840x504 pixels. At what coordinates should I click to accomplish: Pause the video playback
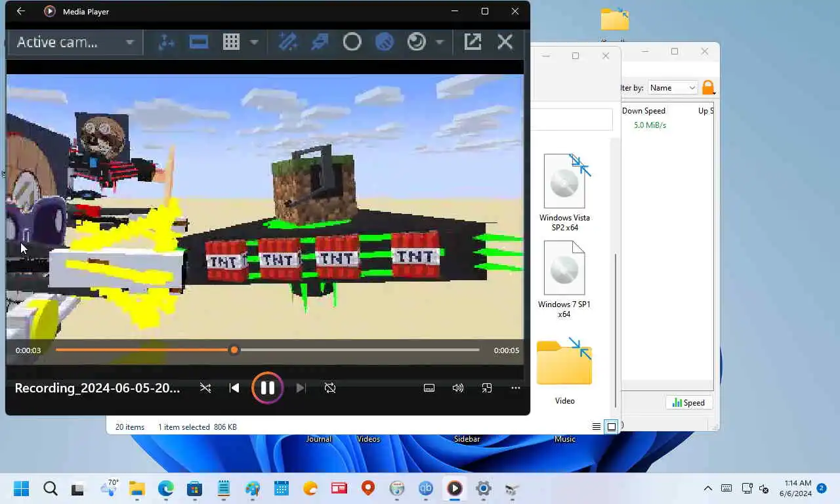coord(268,388)
